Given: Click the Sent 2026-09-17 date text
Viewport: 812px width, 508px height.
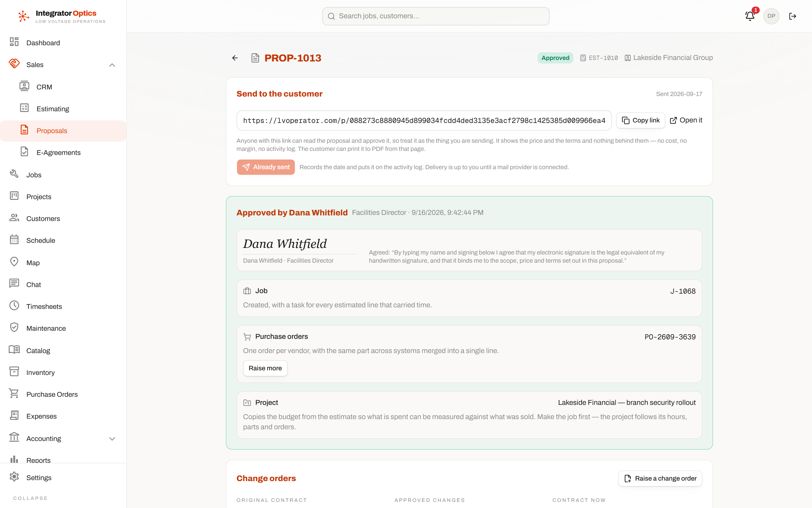Looking at the screenshot, I should click(679, 94).
